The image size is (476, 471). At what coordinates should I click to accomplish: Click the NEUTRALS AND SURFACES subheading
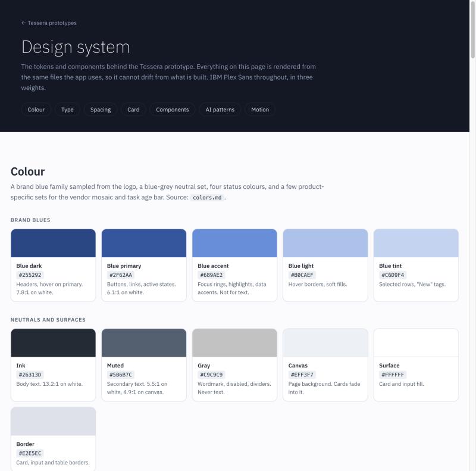pos(48,320)
